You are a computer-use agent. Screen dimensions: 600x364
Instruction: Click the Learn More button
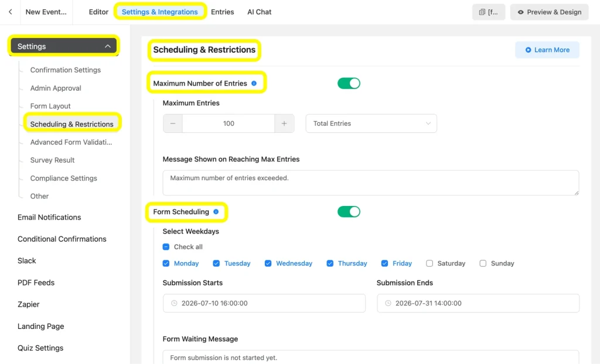(547, 50)
